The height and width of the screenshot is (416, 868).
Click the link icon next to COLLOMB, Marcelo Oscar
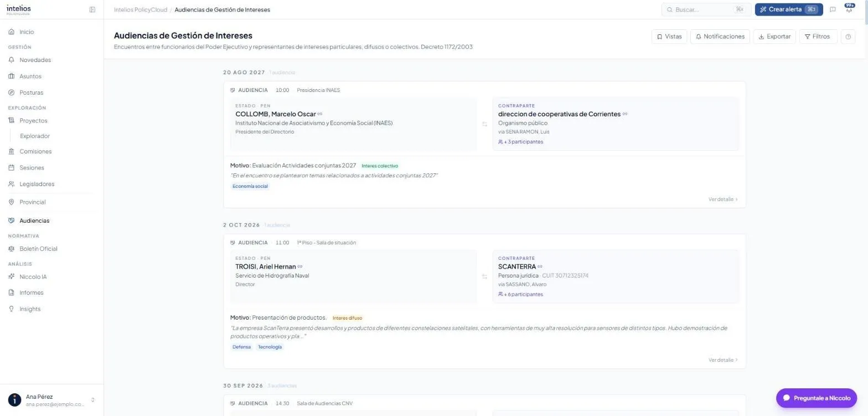point(320,114)
